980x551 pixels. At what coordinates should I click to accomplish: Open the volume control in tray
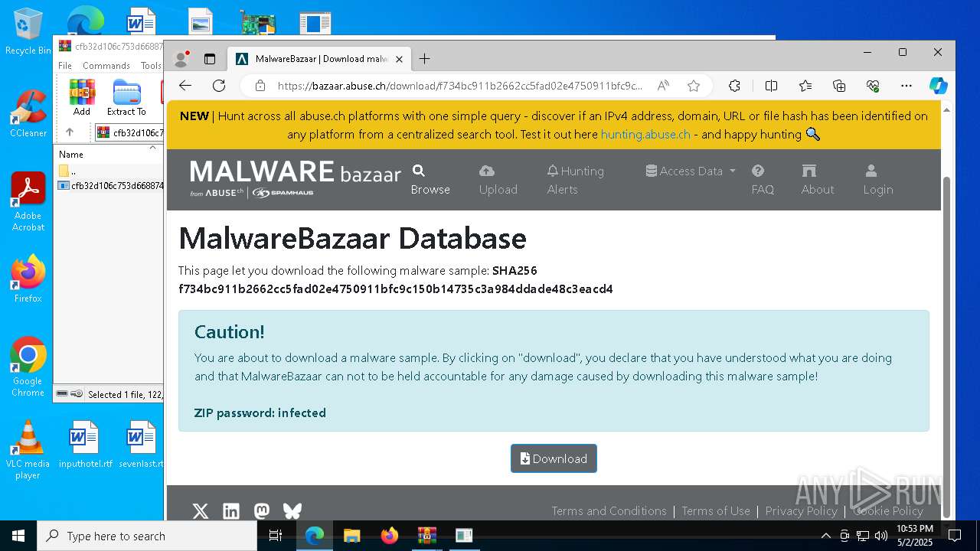[x=881, y=536]
